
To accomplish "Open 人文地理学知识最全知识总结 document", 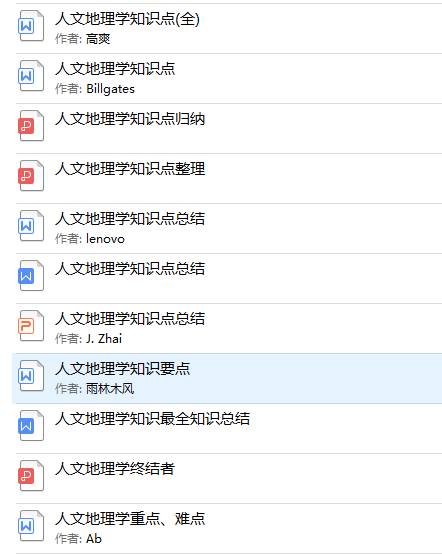I will click(x=153, y=419).
